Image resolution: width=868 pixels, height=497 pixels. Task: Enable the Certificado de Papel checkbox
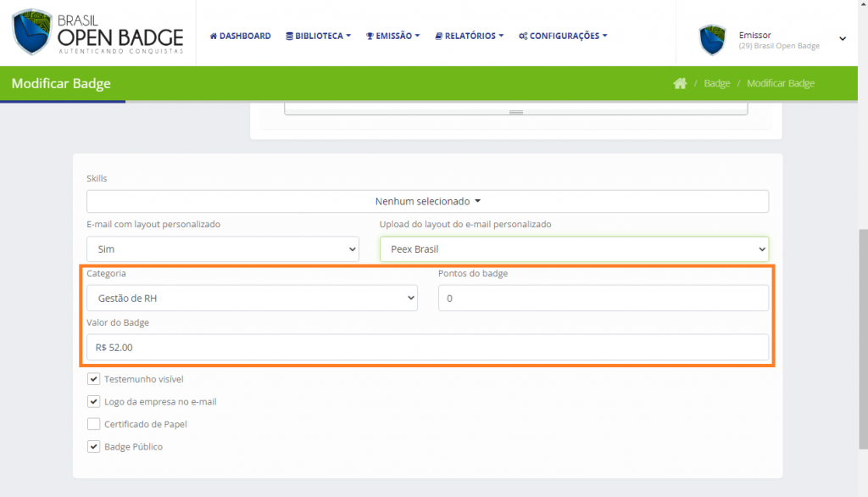coord(94,424)
